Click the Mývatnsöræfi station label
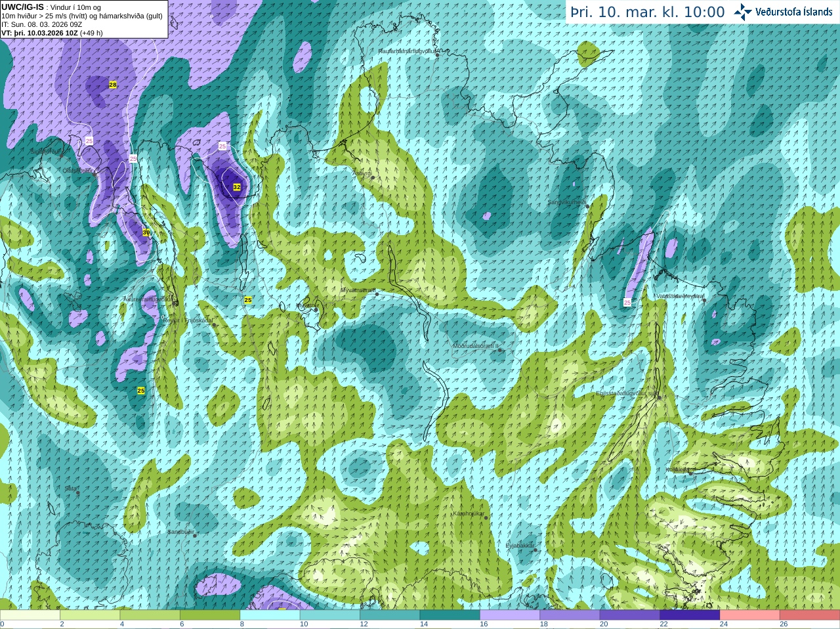This screenshot has width=840, height=629. pos(358,290)
